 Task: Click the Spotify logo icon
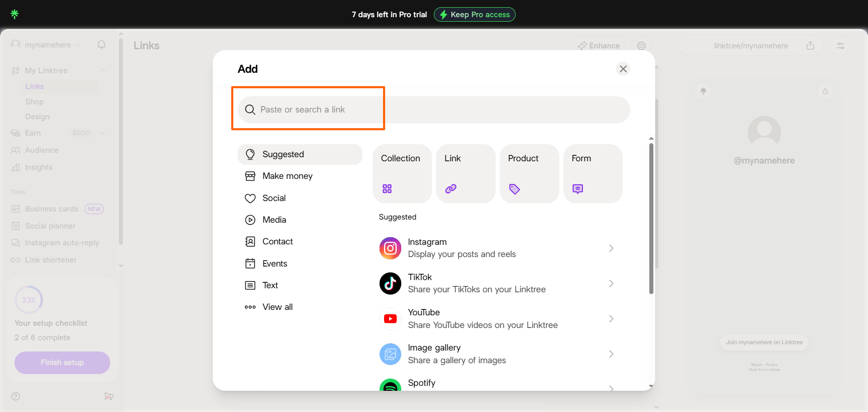(x=390, y=385)
